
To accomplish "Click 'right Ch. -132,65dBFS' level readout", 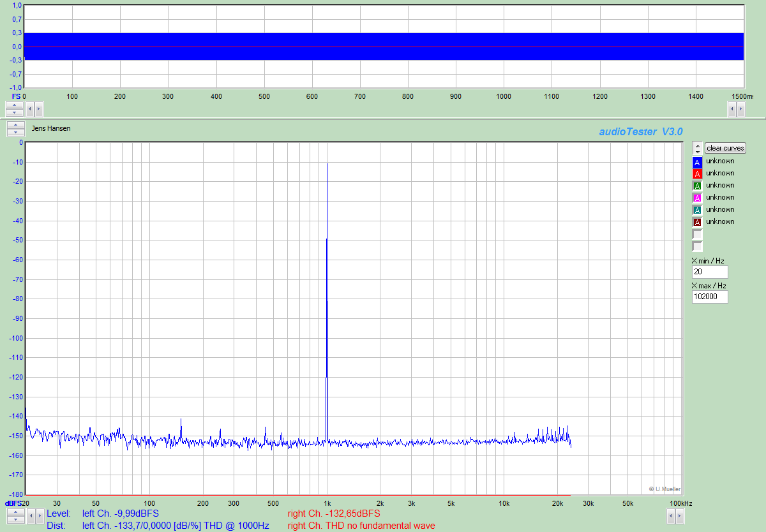I will tap(334, 514).
